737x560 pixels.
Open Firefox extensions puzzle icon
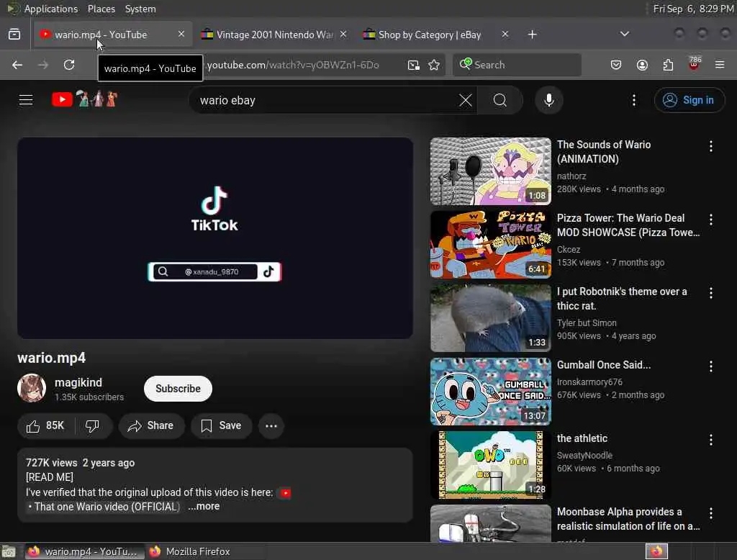(x=668, y=65)
